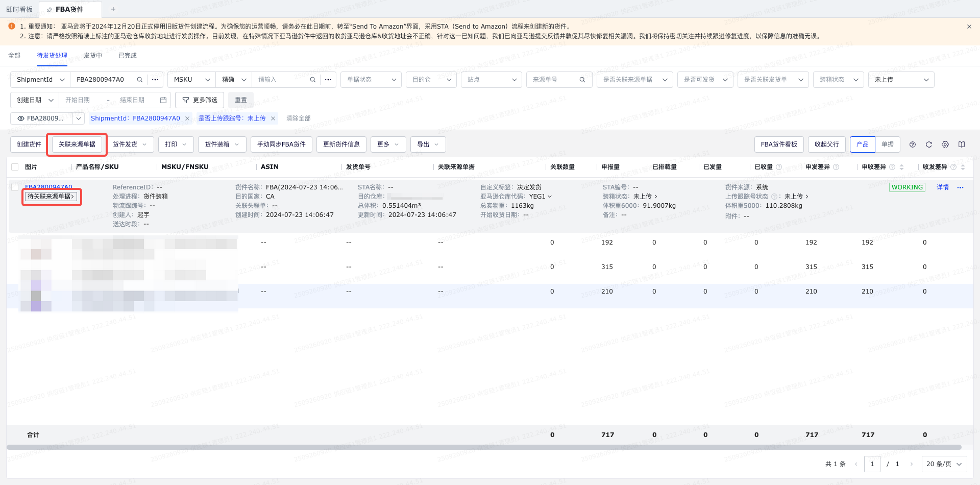Click the help question-mark icon in table toolbar
This screenshot has height=485, width=980.
(913, 144)
